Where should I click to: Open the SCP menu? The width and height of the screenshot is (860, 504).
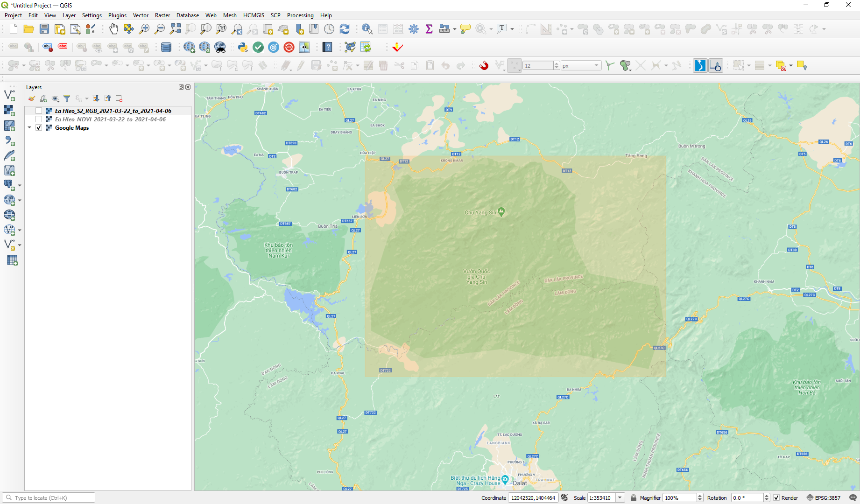[x=275, y=15]
